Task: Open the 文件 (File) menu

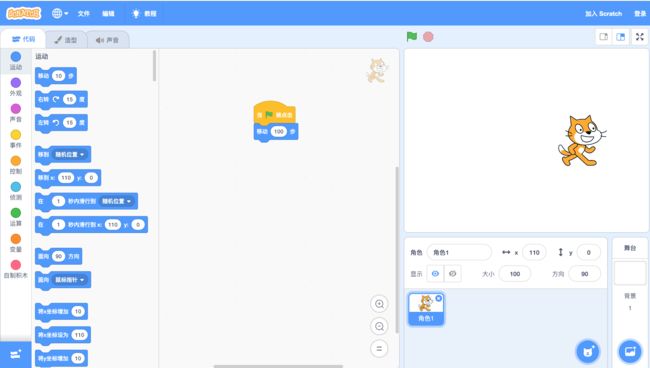Action: tap(84, 13)
